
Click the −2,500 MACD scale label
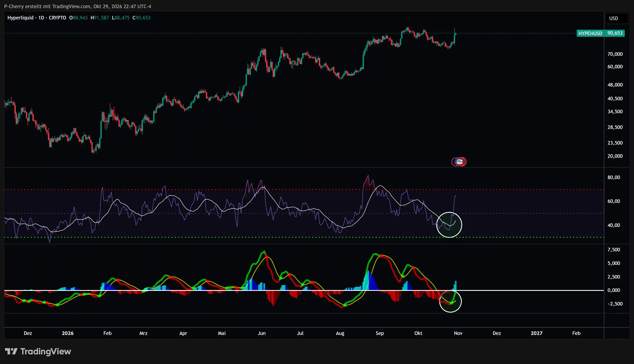[615, 304]
